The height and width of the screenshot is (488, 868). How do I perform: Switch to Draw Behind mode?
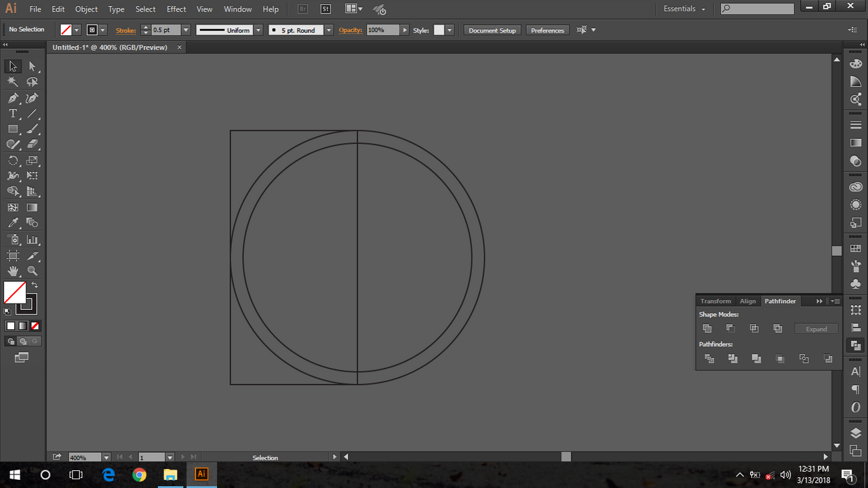coord(23,342)
